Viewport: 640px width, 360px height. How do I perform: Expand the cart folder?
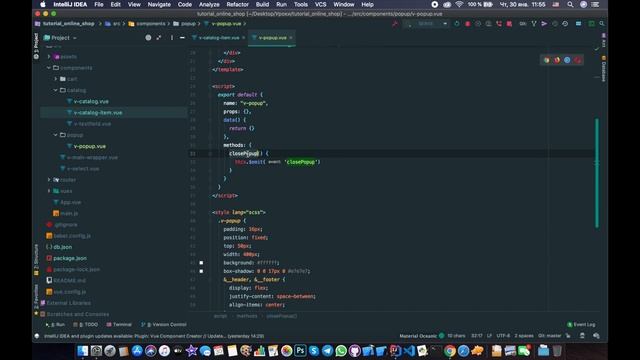(x=56, y=79)
